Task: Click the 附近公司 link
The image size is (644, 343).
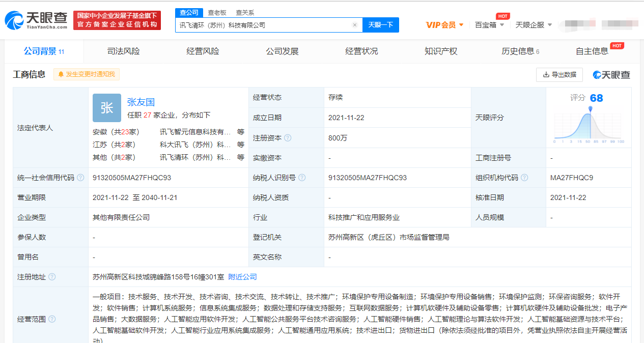Action: (x=242, y=277)
